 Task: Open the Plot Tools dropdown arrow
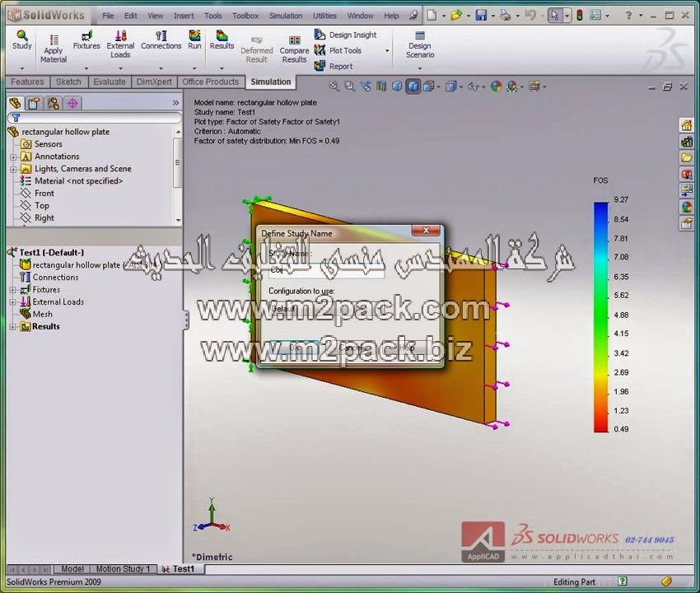[x=387, y=51]
